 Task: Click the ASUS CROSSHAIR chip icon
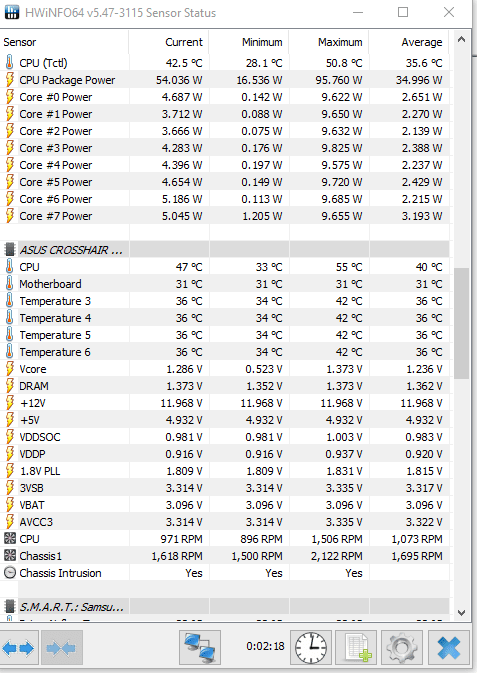pyautogui.click(x=9, y=249)
